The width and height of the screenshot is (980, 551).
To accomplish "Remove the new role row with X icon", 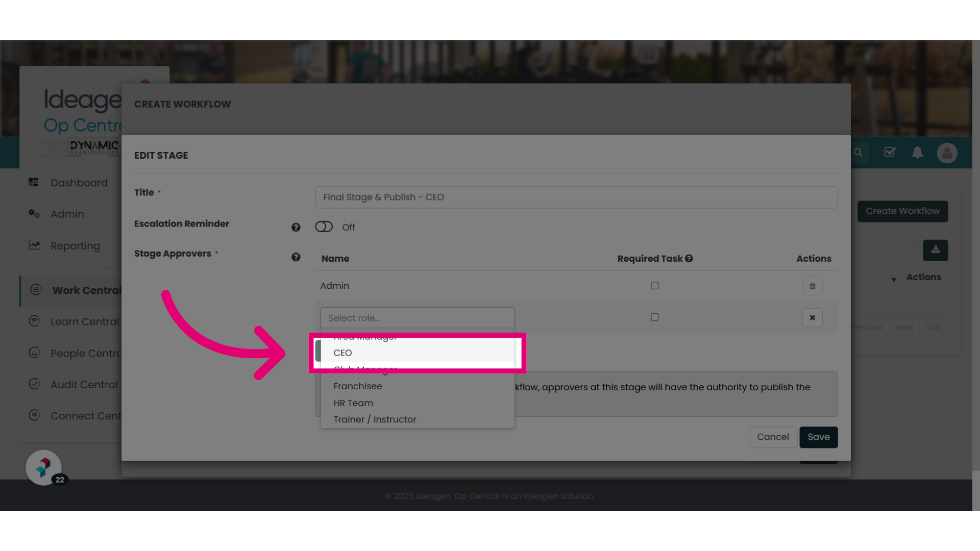I will (x=812, y=318).
